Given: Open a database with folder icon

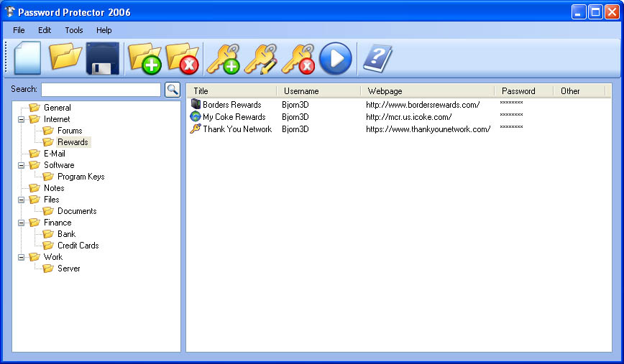Looking at the screenshot, I should 65,57.
